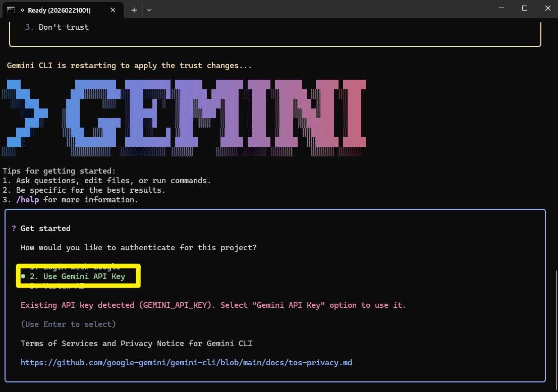Click the "/help" command text
Image resolution: width=558 pixels, height=392 pixels.
(28, 199)
